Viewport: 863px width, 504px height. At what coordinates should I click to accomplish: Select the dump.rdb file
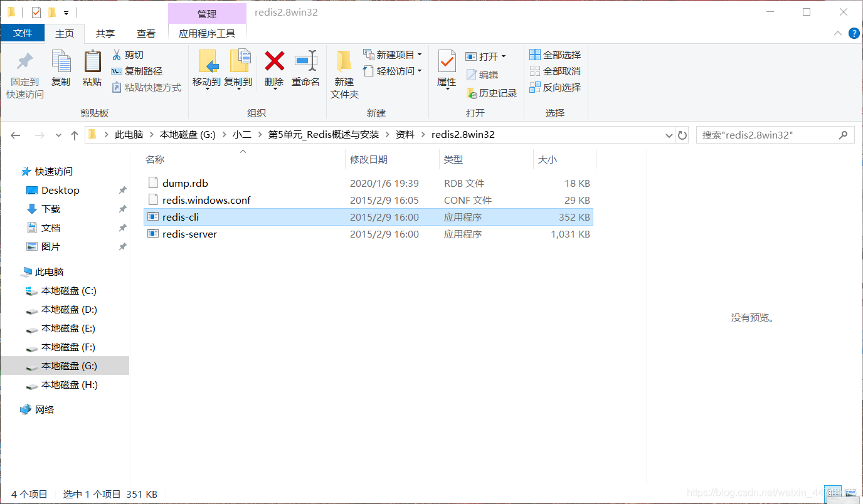(368, 183)
